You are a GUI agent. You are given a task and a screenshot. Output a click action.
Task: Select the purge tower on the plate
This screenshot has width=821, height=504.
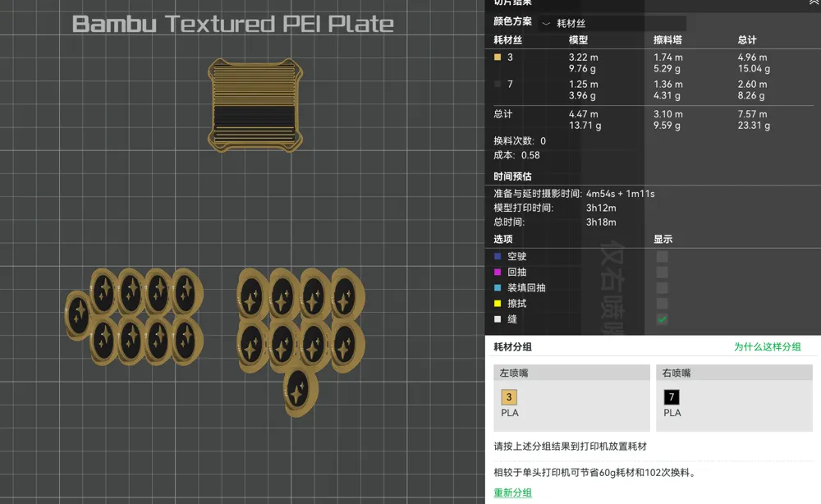(x=255, y=104)
